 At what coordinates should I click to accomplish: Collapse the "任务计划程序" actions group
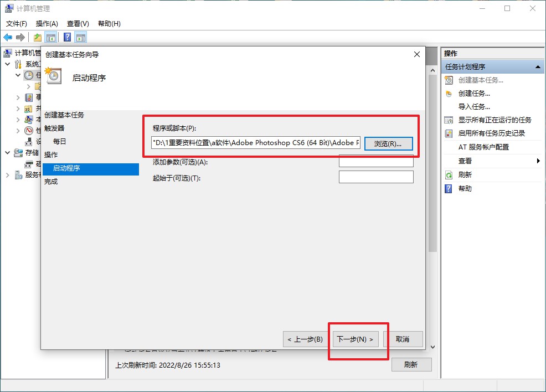[537, 66]
